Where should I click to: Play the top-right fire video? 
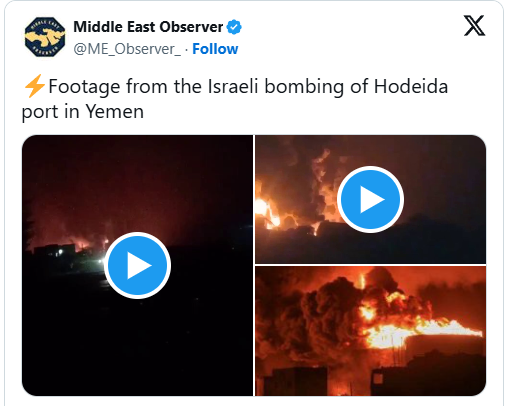pos(370,199)
